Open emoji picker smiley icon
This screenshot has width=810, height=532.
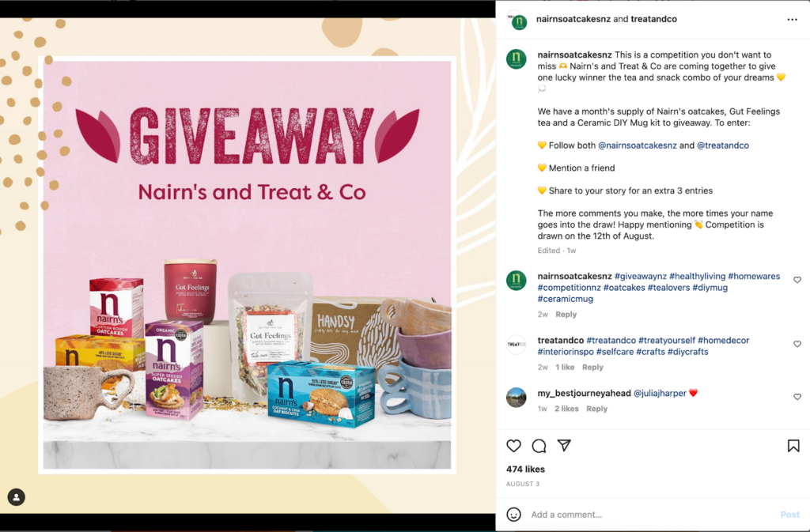click(x=513, y=515)
